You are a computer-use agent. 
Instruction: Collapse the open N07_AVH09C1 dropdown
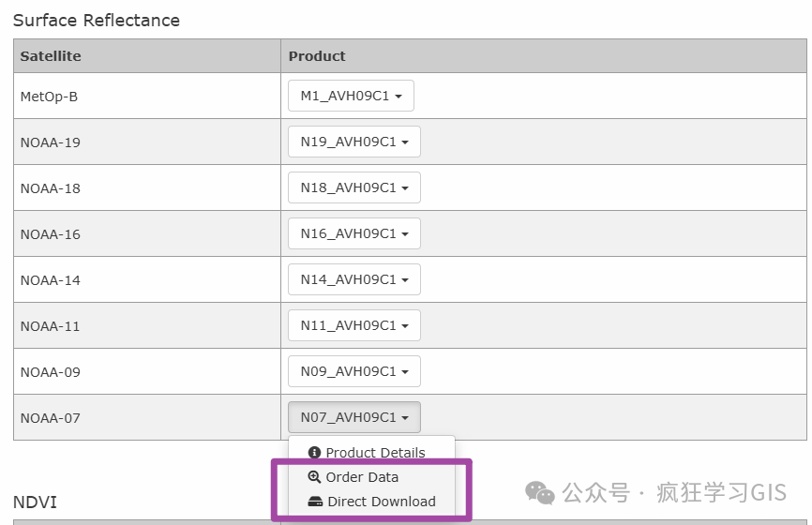point(353,417)
